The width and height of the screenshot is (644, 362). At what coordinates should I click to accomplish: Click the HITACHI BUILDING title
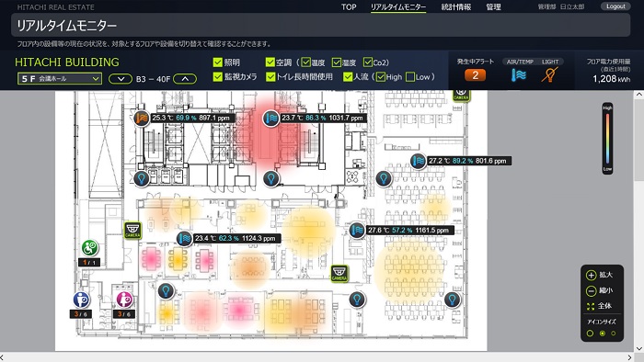click(67, 62)
